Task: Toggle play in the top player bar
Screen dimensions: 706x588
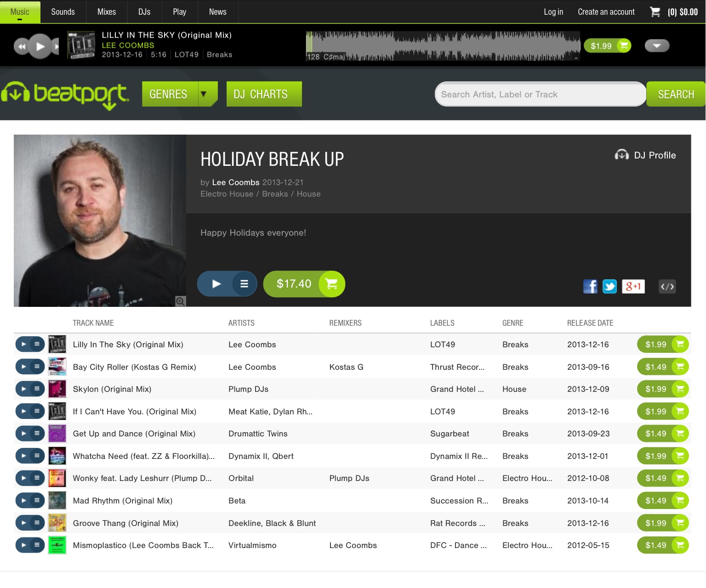Action: tap(40, 46)
